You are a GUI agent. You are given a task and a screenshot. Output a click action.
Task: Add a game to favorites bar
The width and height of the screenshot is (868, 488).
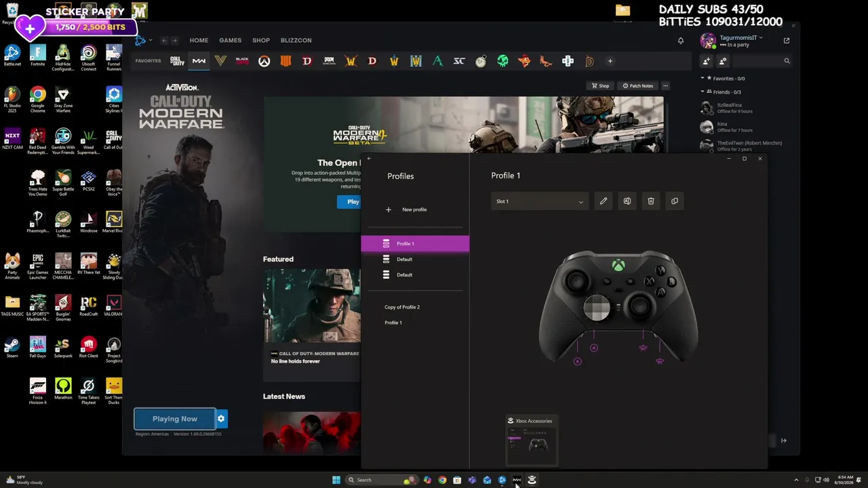tap(610, 61)
